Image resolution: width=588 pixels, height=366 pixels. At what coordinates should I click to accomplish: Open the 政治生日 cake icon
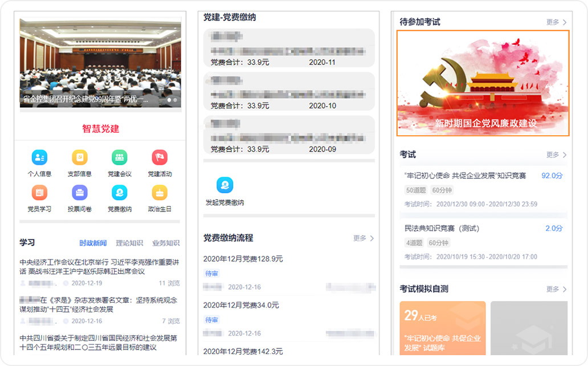pyautogui.click(x=160, y=193)
